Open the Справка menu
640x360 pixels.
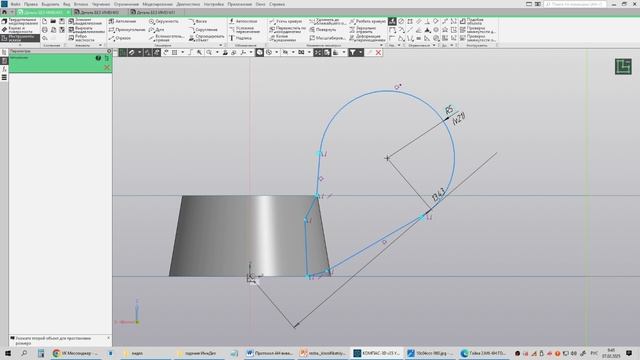tap(277, 4)
